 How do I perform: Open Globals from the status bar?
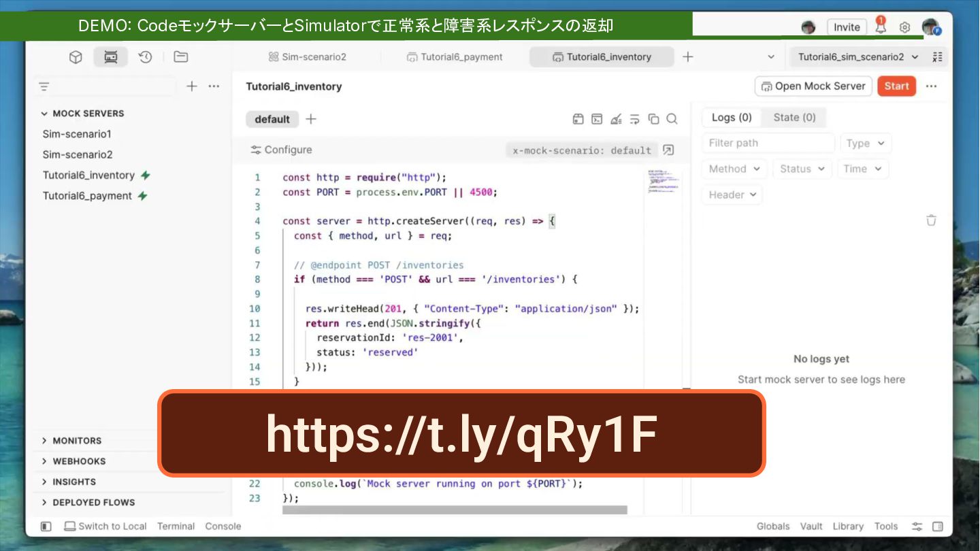tap(773, 527)
